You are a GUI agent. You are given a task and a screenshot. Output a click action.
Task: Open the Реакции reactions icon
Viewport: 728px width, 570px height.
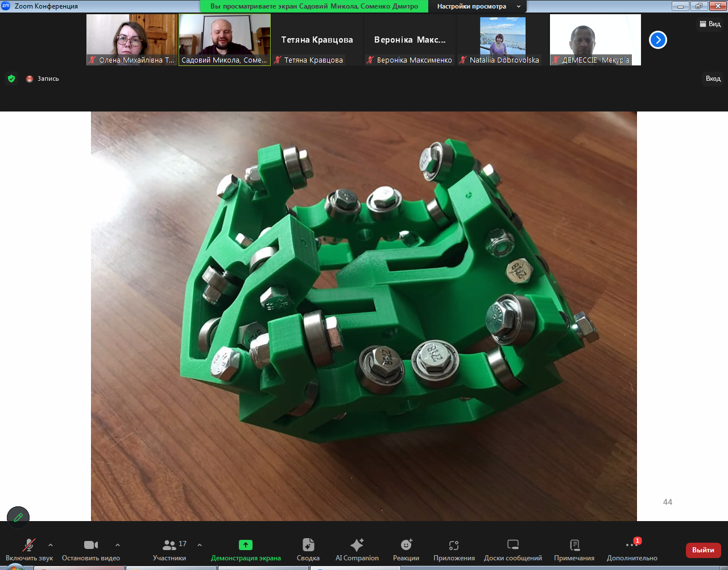(x=406, y=545)
